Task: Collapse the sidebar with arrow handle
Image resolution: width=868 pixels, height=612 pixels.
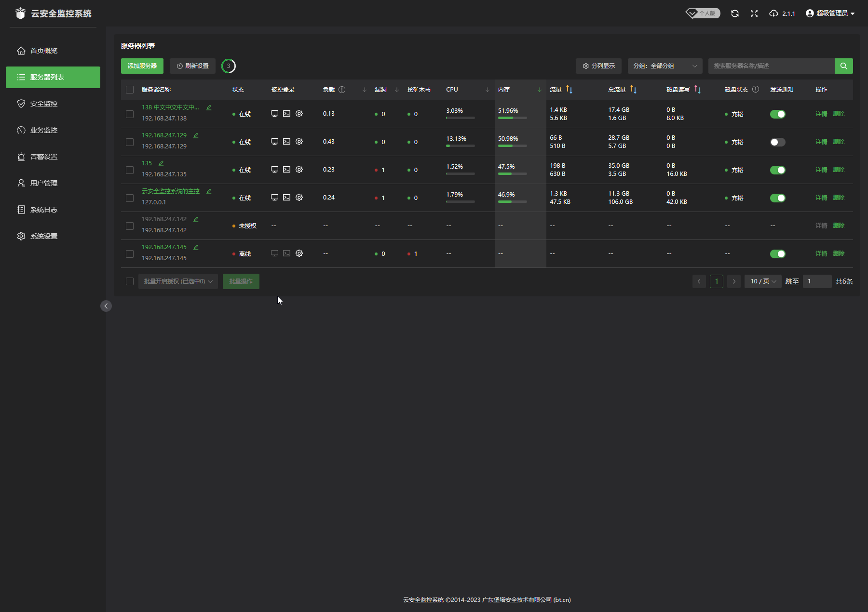Action: pyautogui.click(x=106, y=306)
